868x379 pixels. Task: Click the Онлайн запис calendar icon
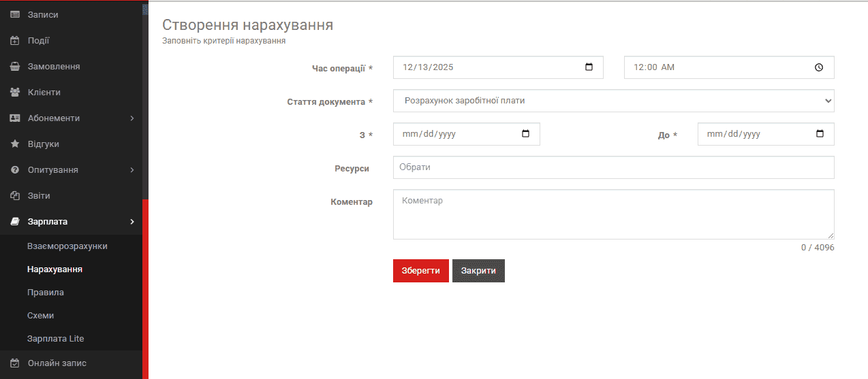coord(15,363)
